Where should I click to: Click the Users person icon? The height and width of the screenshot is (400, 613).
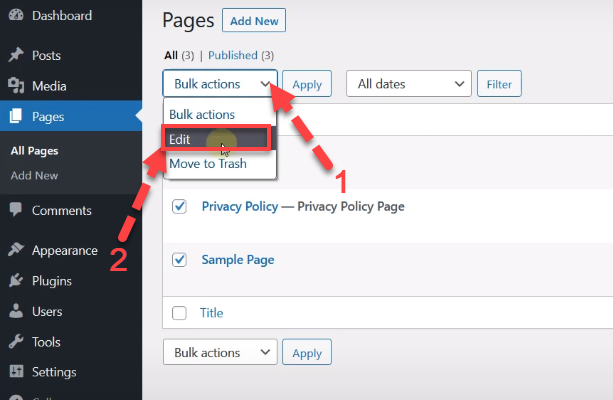16,311
